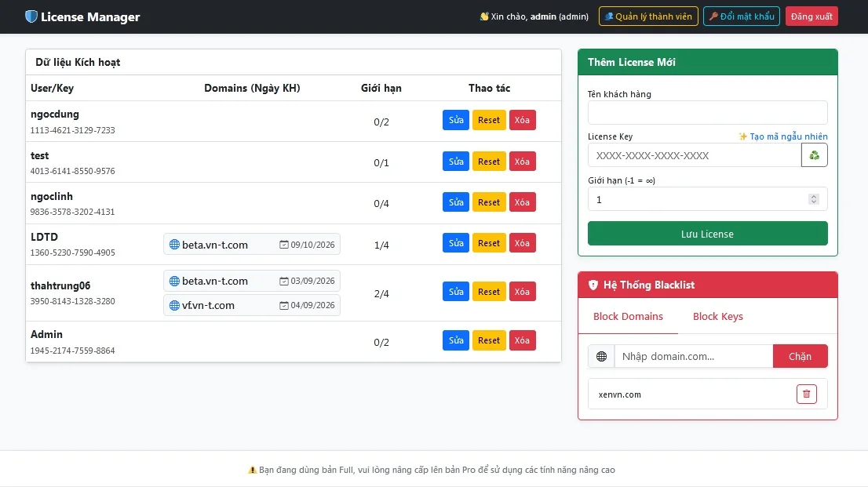The height and width of the screenshot is (487, 868).
Task: Open Đổi mật khẩu dialog
Action: pyautogui.click(x=741, y=16)
